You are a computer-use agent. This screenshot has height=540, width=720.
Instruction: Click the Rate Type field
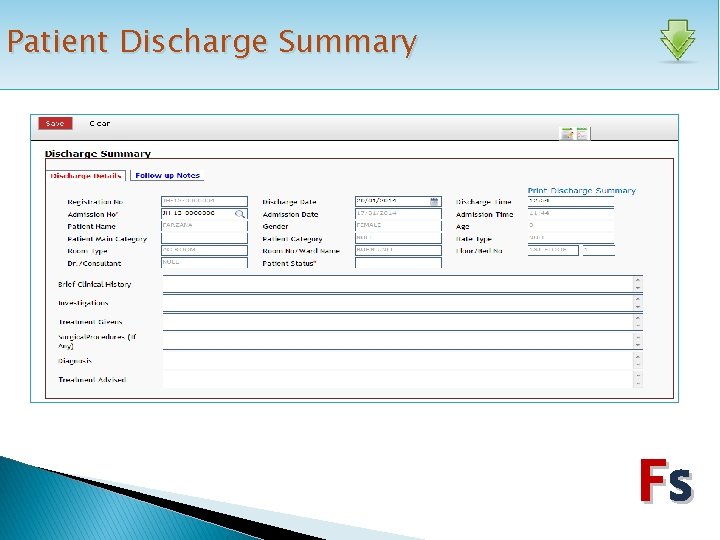pyautogui.click(x=571, y=238)
